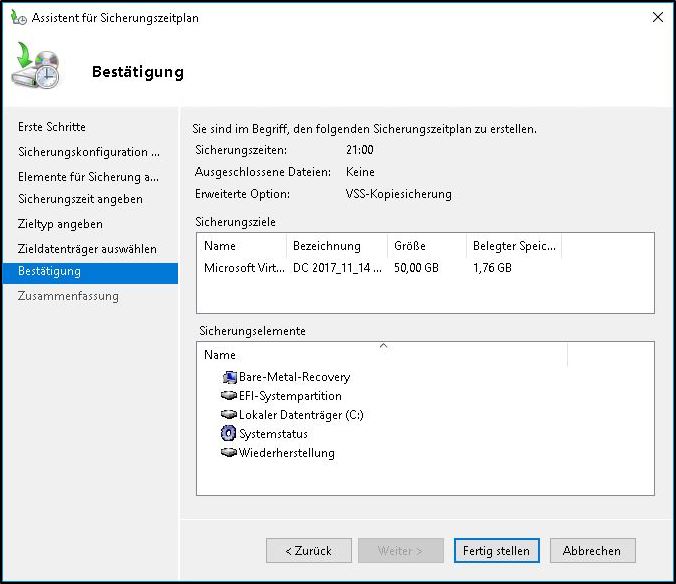Viewport: 676px width, 584px height.
Task: Click the Lokaler Datenträger (C:) drive icon
Action: pos(228,414)
